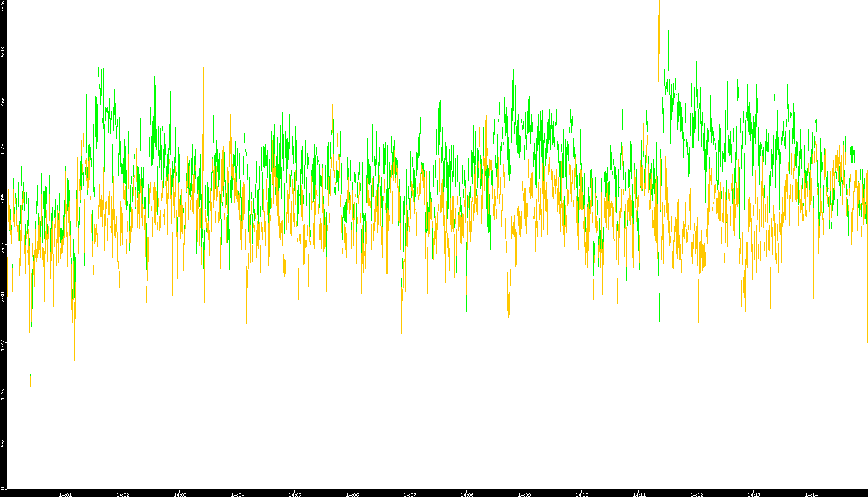Click the 5243 value on vertical axis

click(3, 52)
